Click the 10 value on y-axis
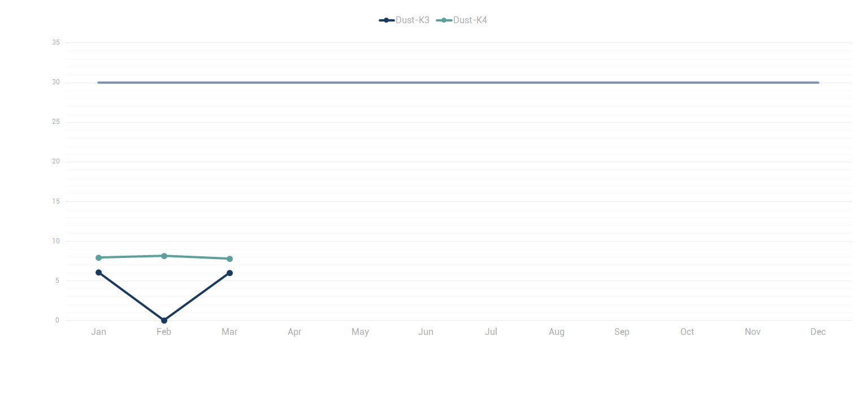The height and width of the screenshot is (413, 868). [55, 241]
